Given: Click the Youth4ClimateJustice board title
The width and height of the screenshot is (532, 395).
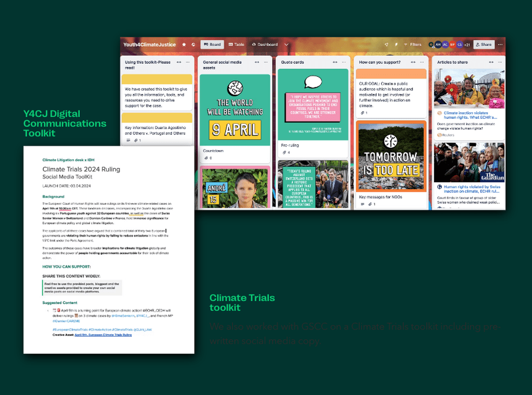Looking at the screenshot, I should [150, 44].
